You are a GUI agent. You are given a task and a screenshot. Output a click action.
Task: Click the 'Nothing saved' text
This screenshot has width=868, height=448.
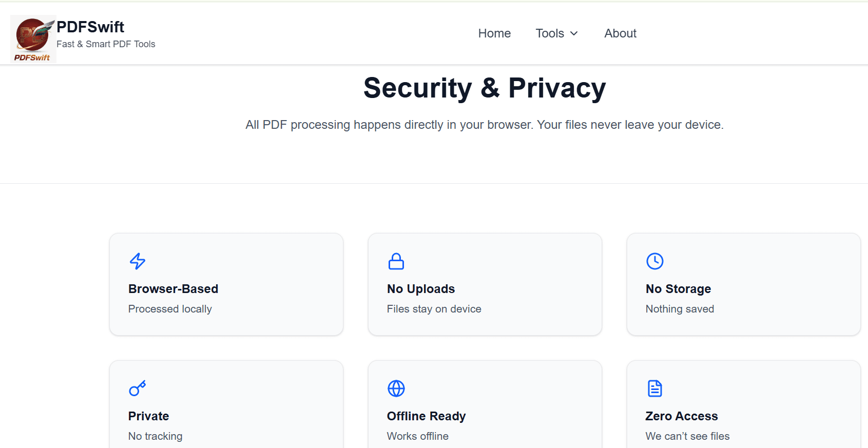click(x=680, y=309)
